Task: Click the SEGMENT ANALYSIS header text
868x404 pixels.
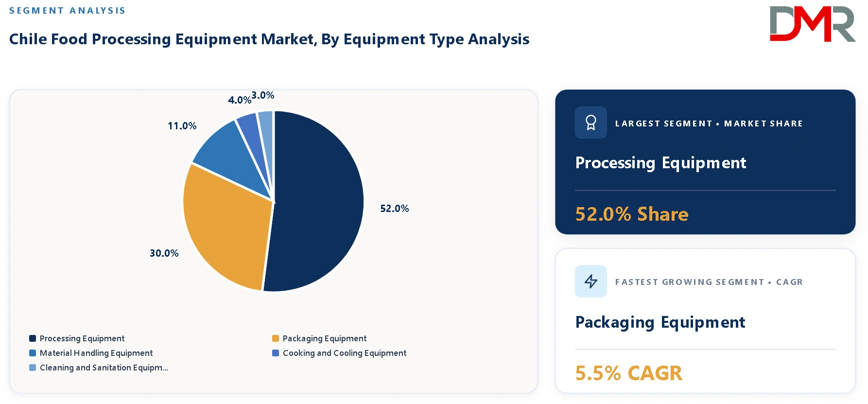Action: point(68,11)
